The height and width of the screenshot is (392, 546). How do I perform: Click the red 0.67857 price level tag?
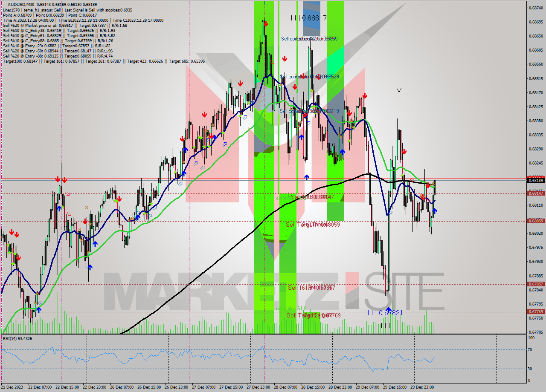pyautogui.click(x=536, y=284)
